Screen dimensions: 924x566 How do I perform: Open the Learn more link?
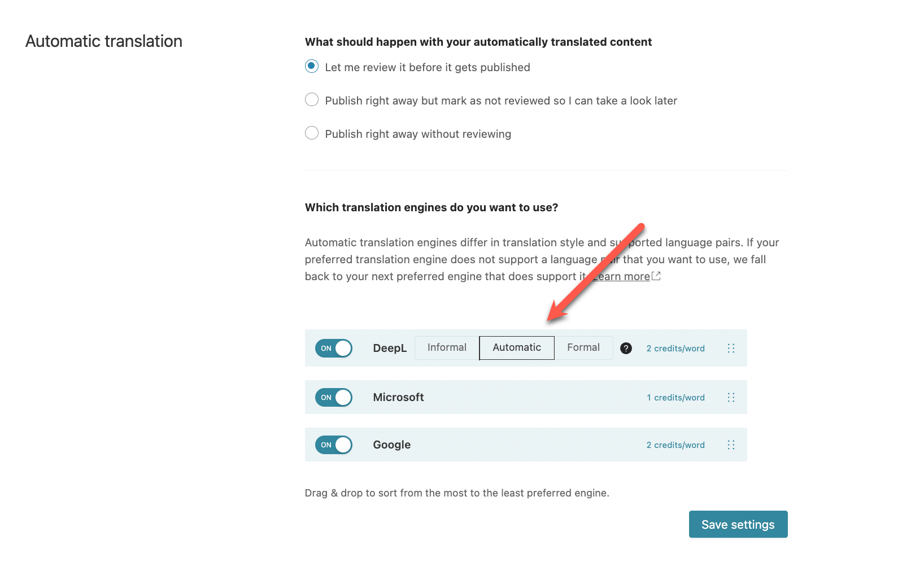(x=621, y=276)
